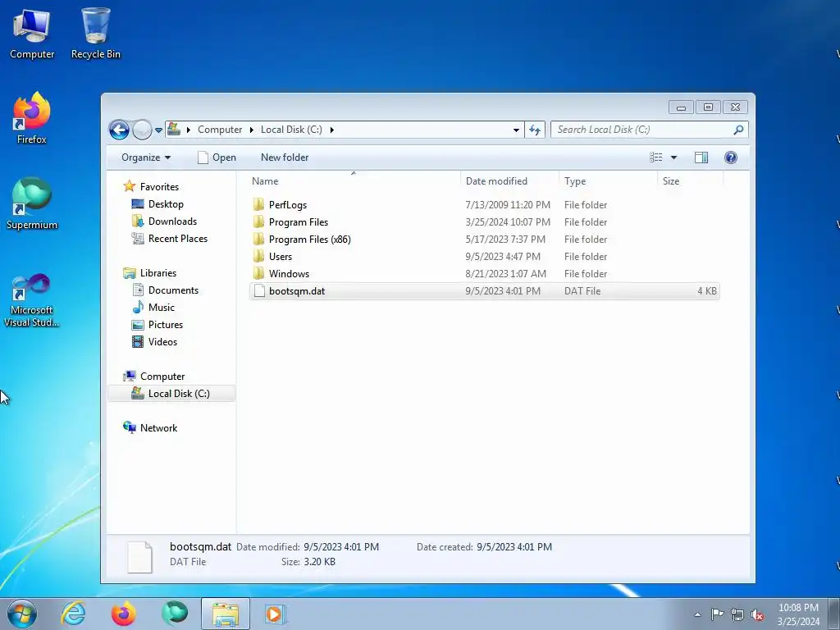Open the recent pages dropdown arrow
Image resolution: width=840 pixels, height=630 pixels.
[158, 130]
